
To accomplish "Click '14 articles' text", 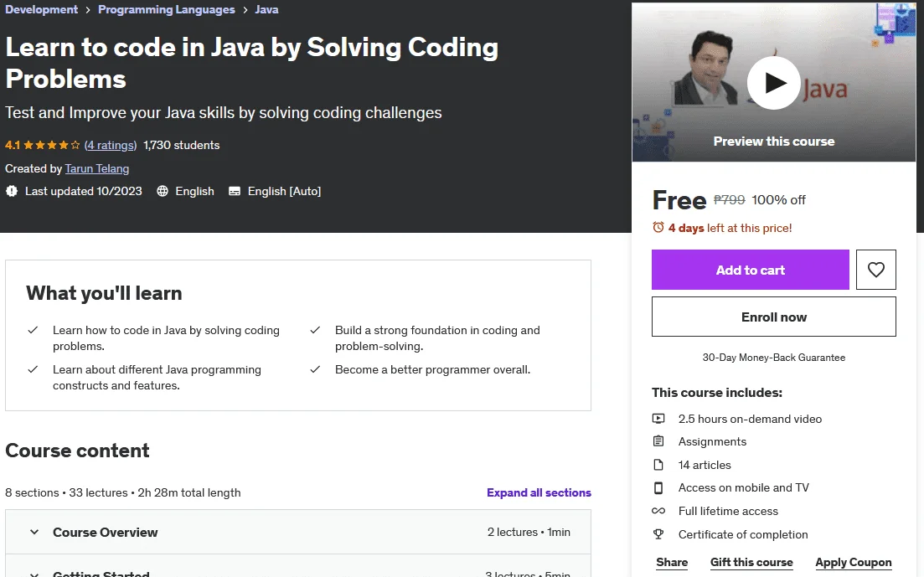I will pyautogui.click(x=705, y=465).
